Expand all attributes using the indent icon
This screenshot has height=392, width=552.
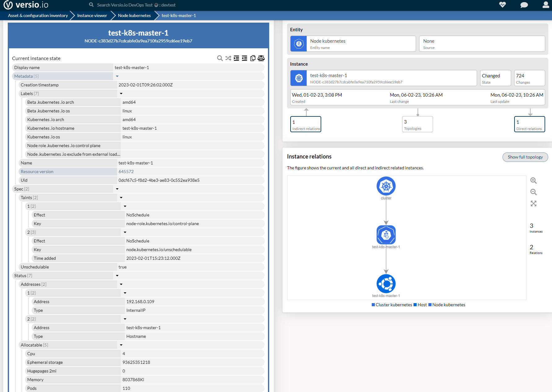coord(236,58)
